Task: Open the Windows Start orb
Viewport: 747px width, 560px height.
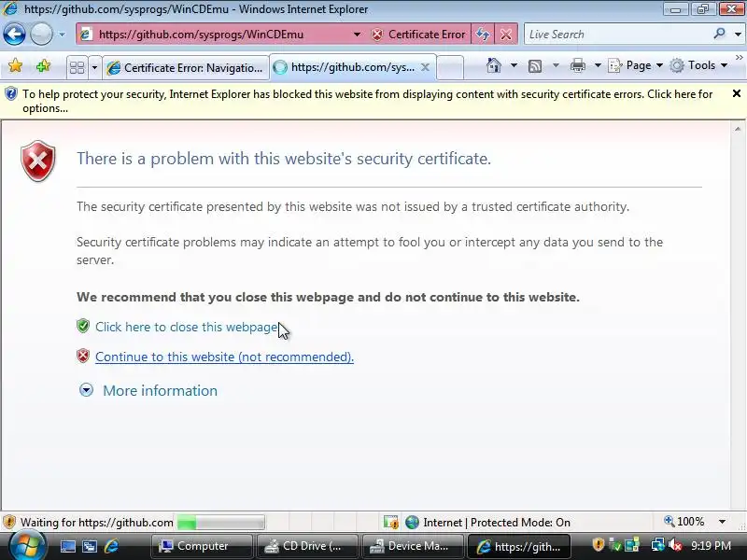Action: pos(26,546)
